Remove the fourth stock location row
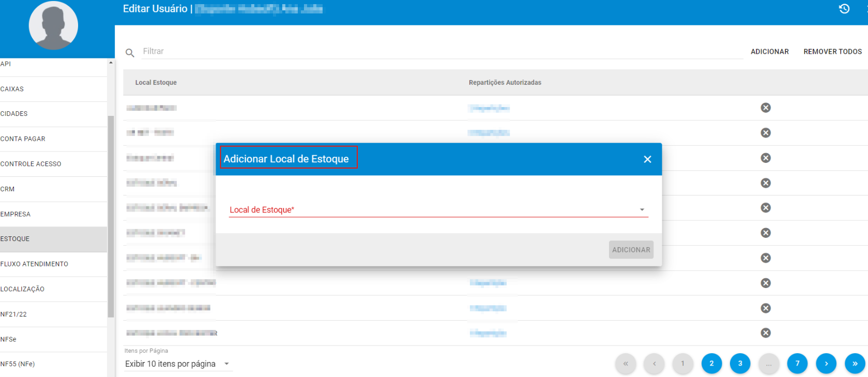 (x=766, y=183)
